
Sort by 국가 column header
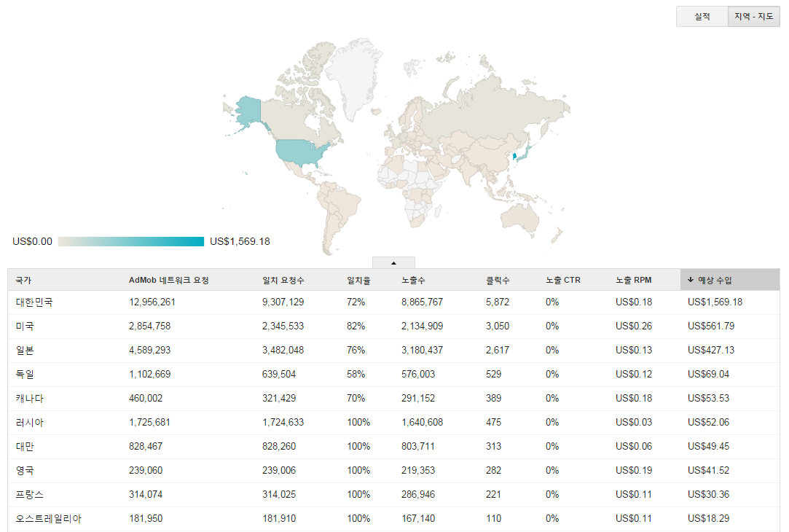[23, 281]
